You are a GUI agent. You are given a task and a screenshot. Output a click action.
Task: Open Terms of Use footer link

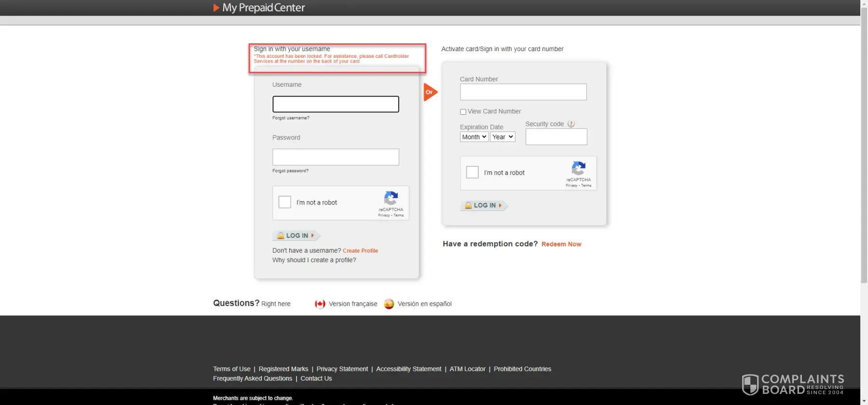tap(232, 369)
